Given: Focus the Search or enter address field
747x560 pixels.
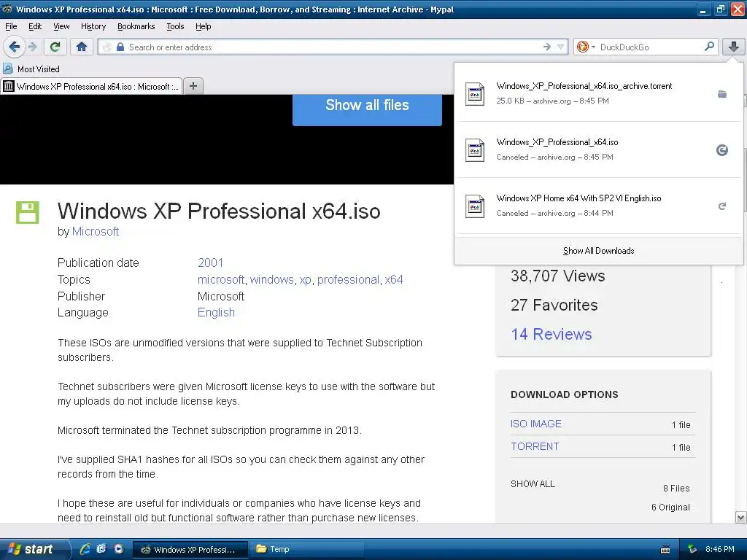Looking at the screenshot, I should (333, 47).
